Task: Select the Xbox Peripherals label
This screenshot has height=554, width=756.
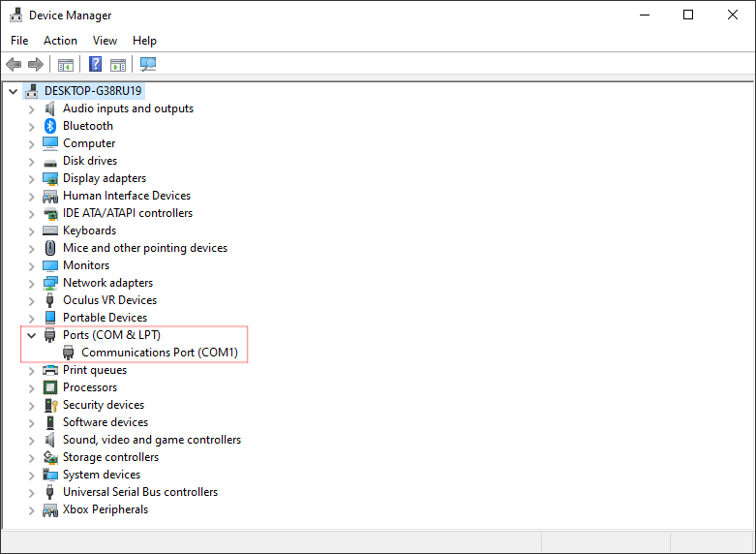Action: [x=106, y=509]
